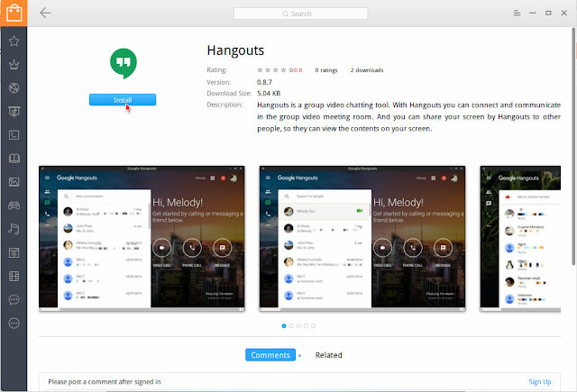Open the gamepad Games category
Screen dimensions: 577x392
pos(14,205)
